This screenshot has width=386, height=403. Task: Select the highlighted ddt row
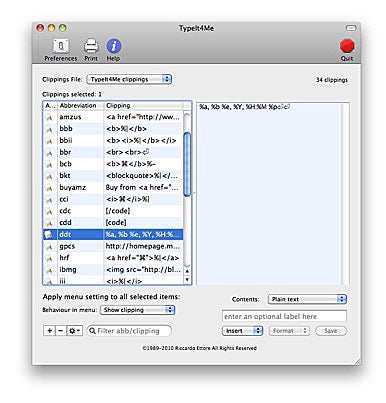pos(113,234)
